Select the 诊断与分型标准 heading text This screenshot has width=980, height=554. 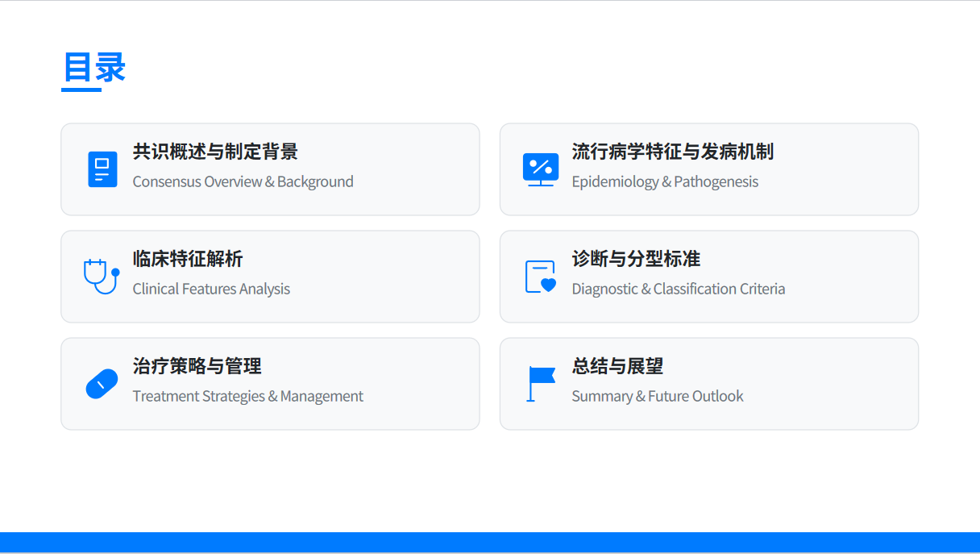(x=636, y=259)
